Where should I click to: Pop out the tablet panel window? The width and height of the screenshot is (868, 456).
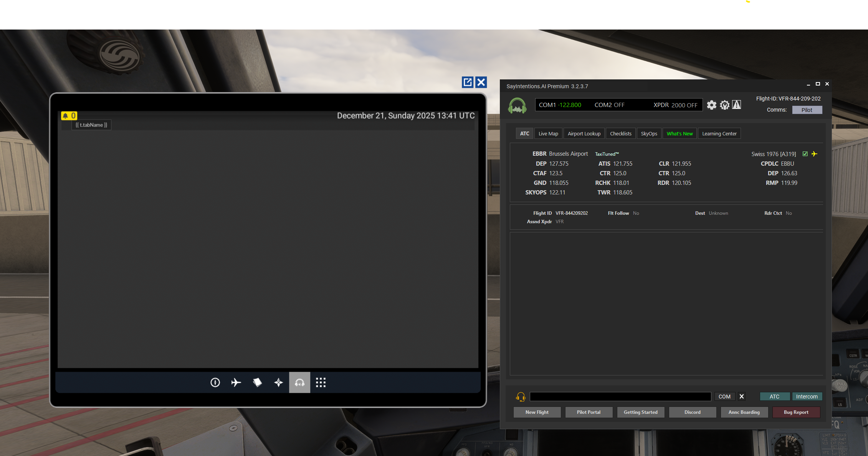(467, 82)
